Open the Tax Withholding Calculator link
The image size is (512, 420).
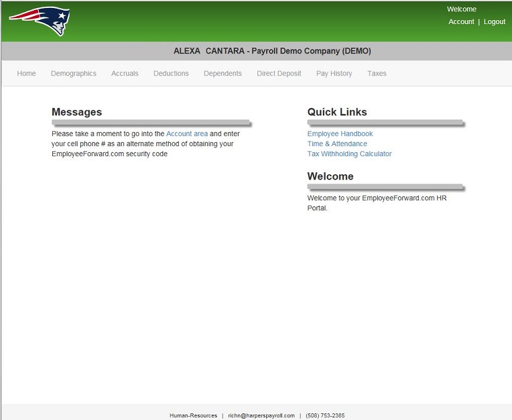click(349, 154)
